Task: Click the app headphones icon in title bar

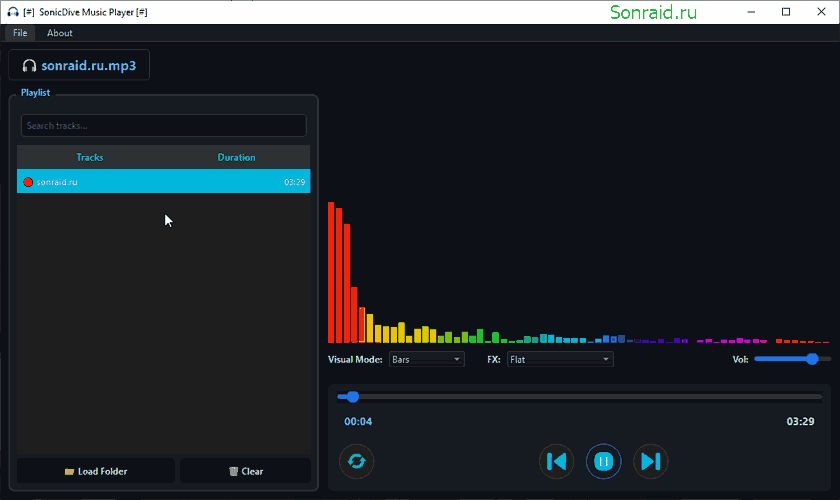Action: (13, 12)
